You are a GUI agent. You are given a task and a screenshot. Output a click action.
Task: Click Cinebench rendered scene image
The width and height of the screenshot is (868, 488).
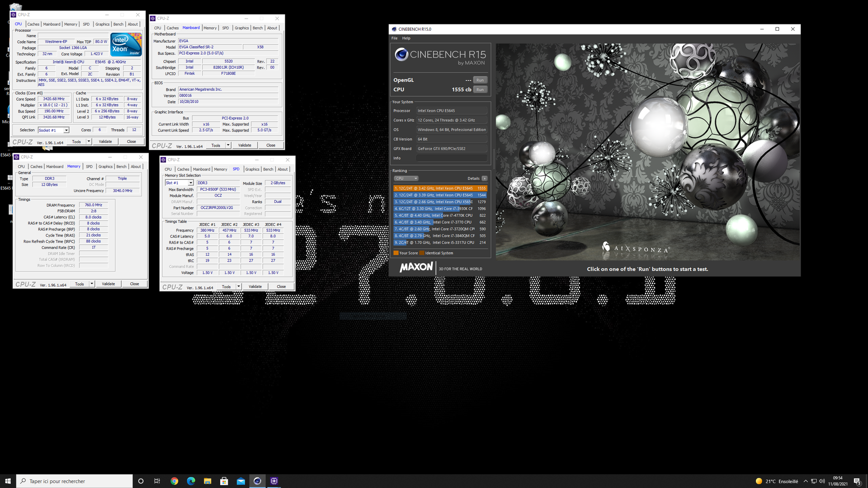point(647,151)
